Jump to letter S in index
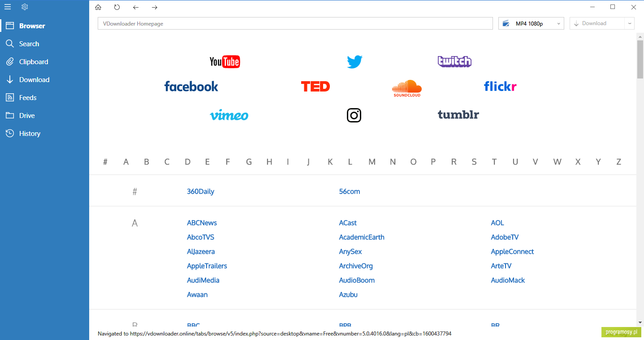The width and height of the screenshot is (644, 340). click(474, 162)
